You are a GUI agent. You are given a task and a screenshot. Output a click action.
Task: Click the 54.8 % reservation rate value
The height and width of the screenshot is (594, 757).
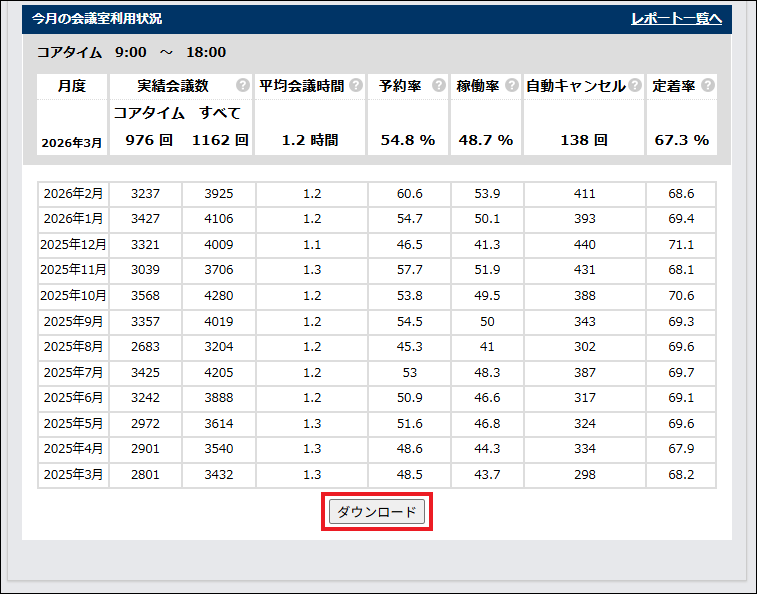(x=408, y=140)
